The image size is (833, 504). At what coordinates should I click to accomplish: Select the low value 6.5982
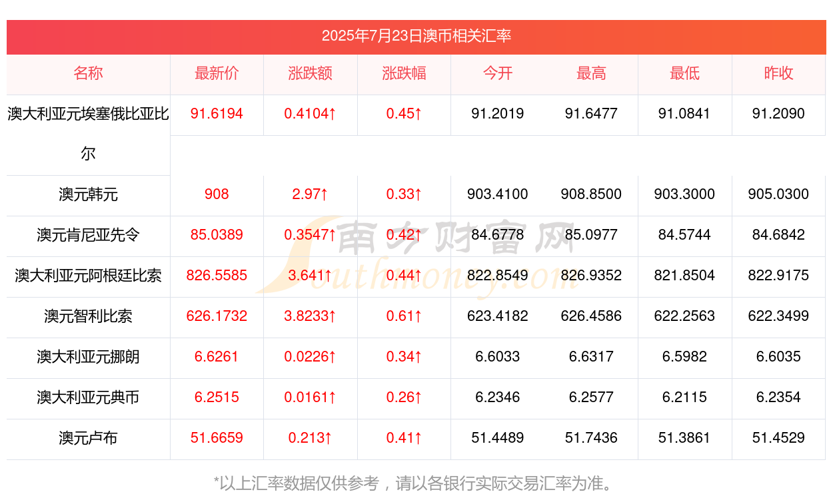click(684, 357)
